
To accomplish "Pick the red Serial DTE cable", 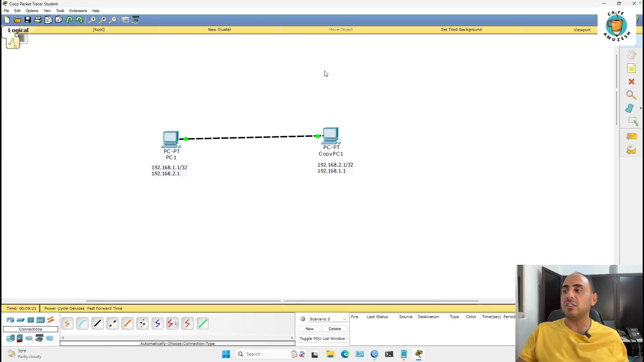I will pyautogui.click(x=187, y=323).
